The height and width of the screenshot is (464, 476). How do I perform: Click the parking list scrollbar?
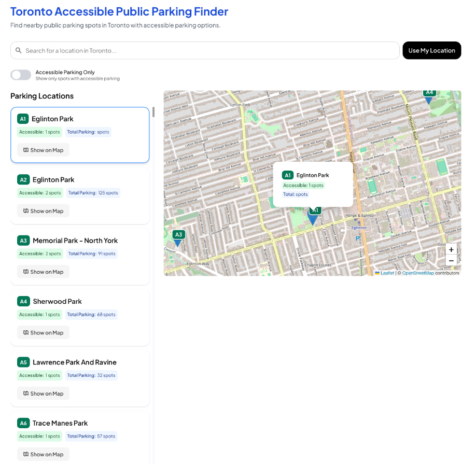pyautogui.click(x=153, y=112)
